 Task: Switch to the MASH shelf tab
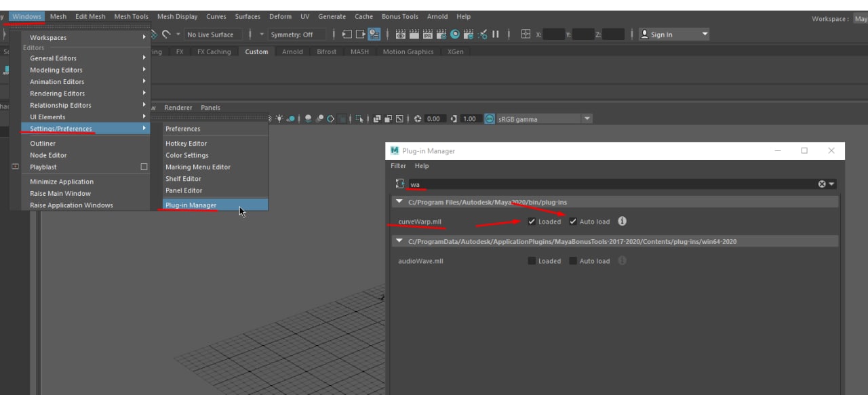(359, 51)
